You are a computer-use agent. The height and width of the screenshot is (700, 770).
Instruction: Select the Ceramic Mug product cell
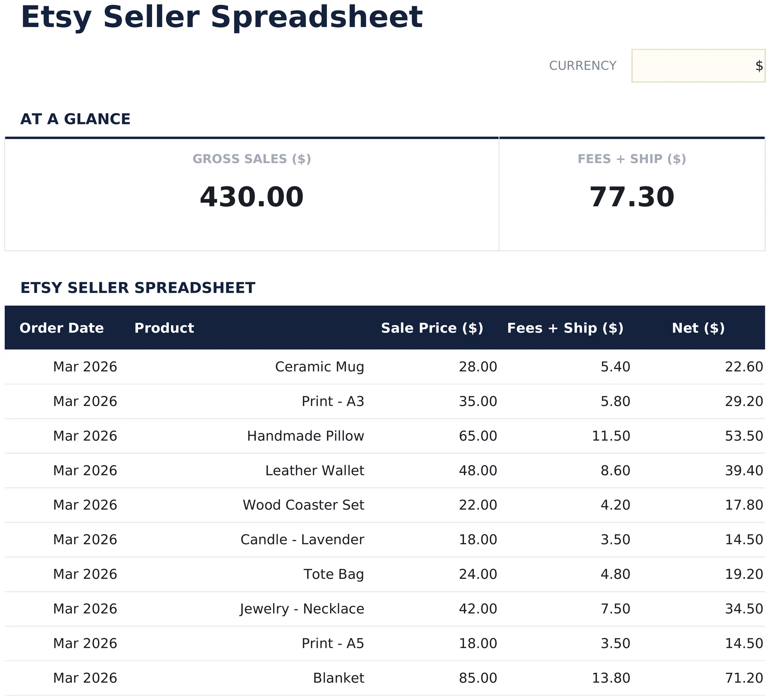(x=319, y=367)
